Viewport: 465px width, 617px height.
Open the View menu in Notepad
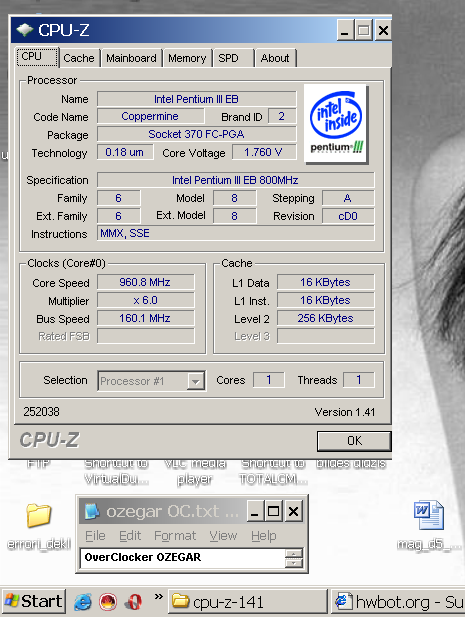tap(223, 536)
